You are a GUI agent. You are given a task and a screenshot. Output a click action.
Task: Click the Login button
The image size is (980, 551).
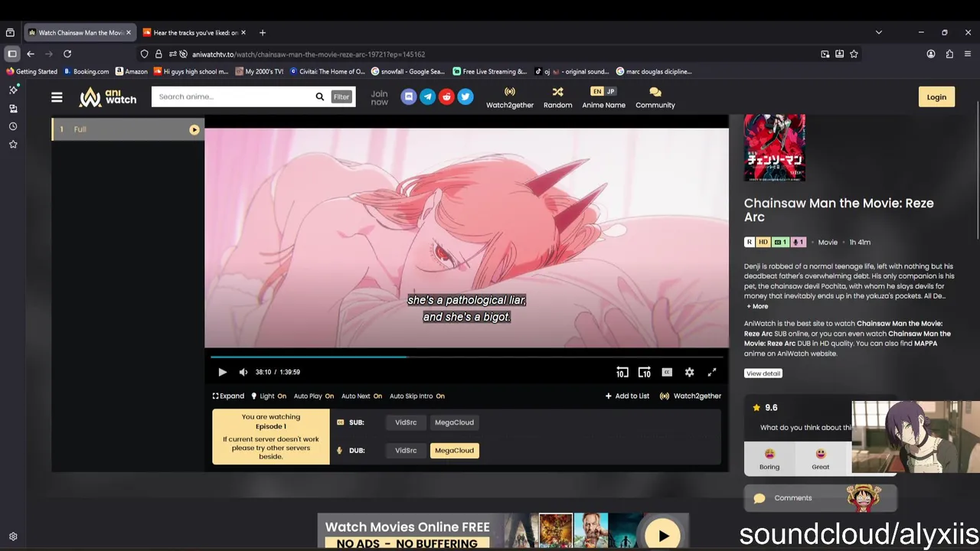coord(936,96)
